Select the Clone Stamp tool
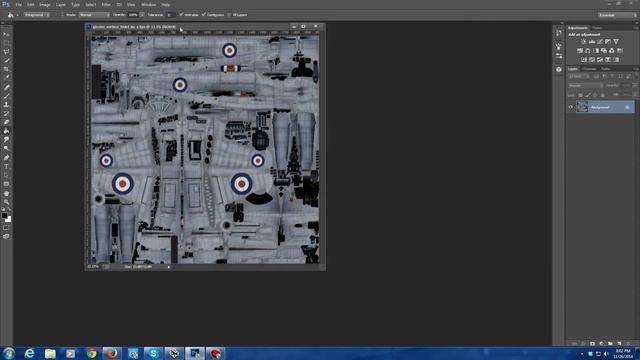 click(x=6, y=105)
